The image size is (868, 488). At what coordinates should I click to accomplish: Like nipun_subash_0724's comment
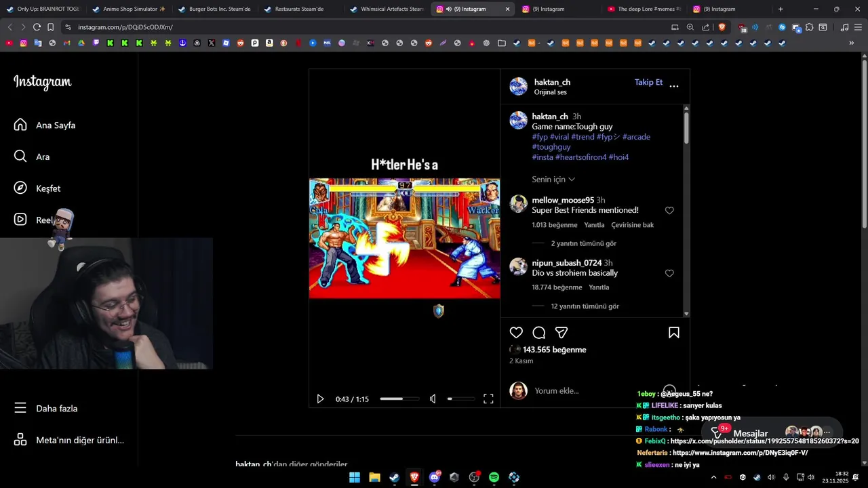(x=669, y=274)
